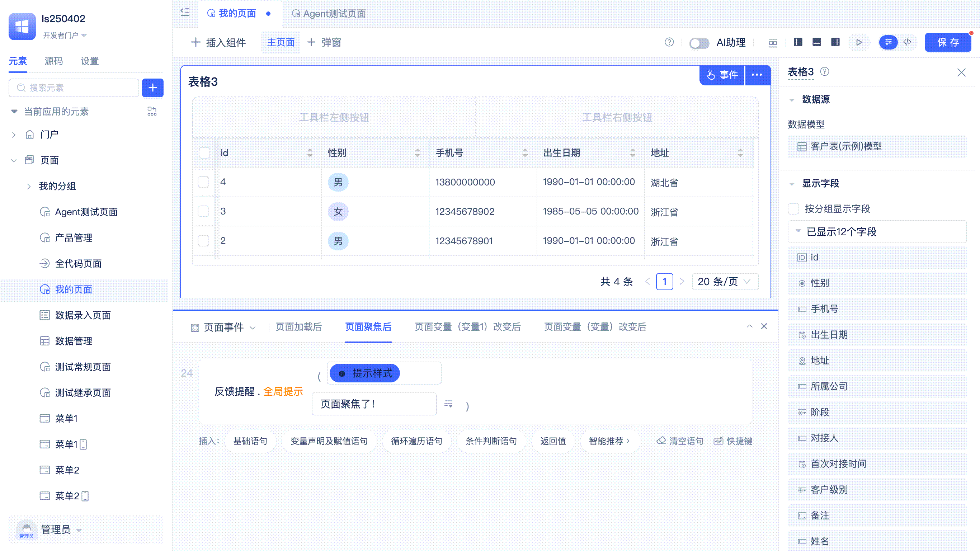
Task: Open the 快捷键 shortcuts link
Action: [x=733, y=441]
